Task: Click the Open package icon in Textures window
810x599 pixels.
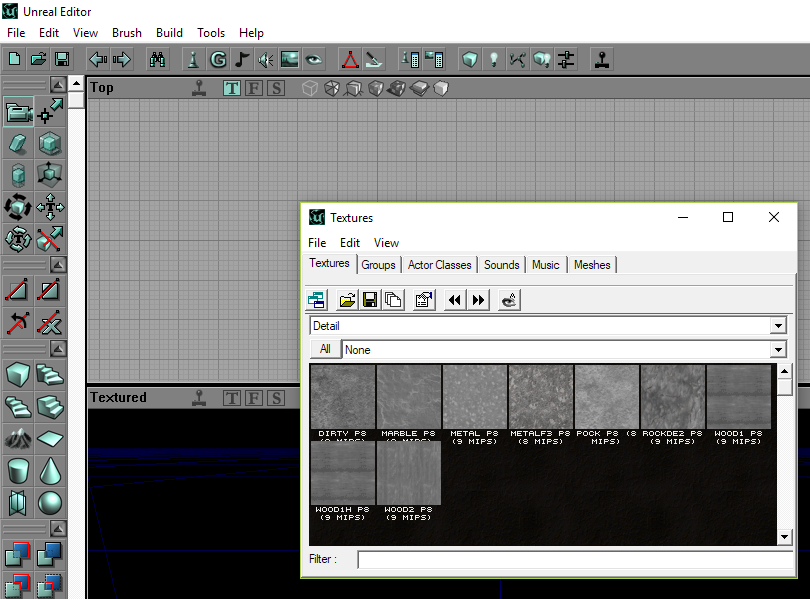Action: (347, 300)
